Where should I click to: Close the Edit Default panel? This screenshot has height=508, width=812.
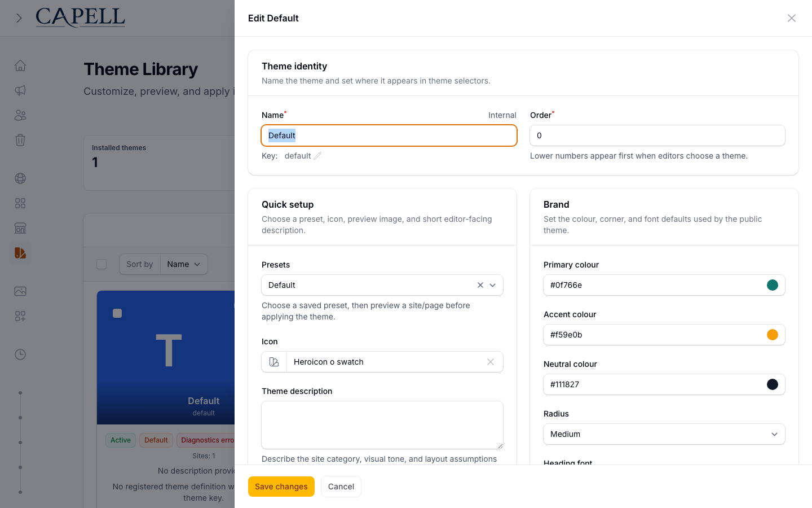point(792,18)
